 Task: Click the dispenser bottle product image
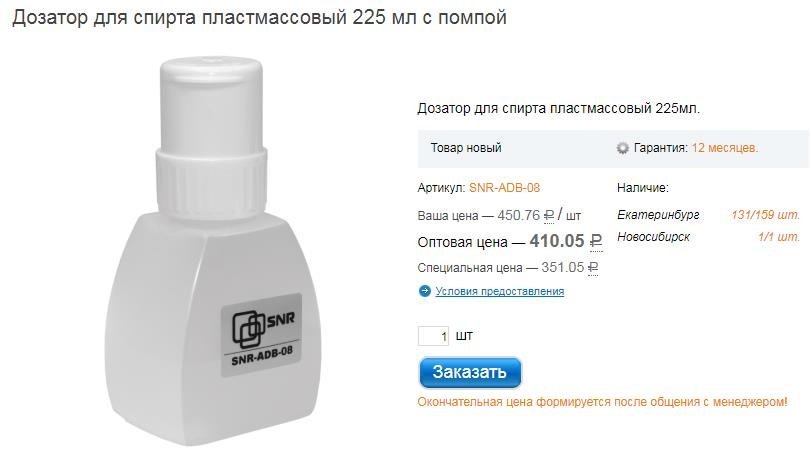(212, 251)
